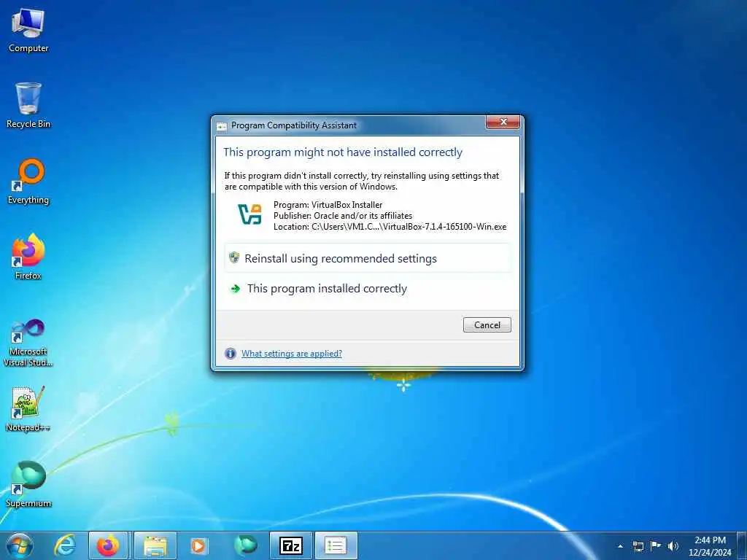
Task: Open 7-Zip from the taskbar
Action: pos(290,545)
